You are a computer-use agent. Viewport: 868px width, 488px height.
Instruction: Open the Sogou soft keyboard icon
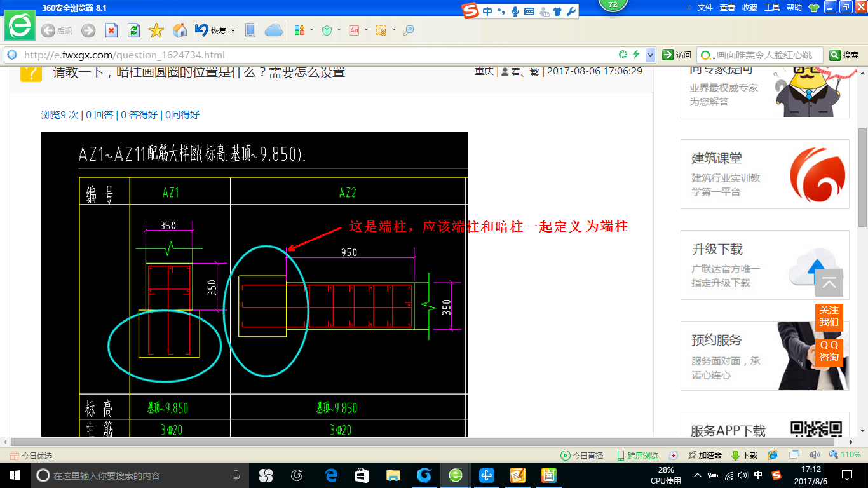(x=529, y=11)
